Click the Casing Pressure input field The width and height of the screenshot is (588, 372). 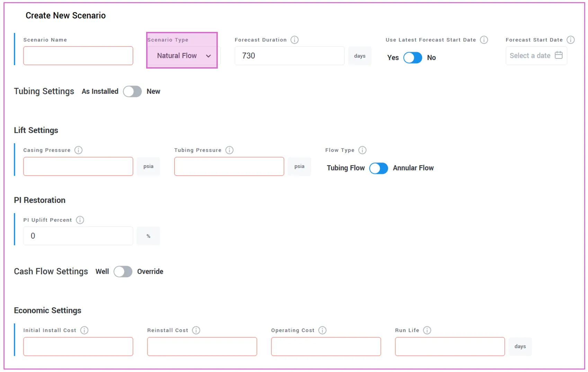click(78, 166)
